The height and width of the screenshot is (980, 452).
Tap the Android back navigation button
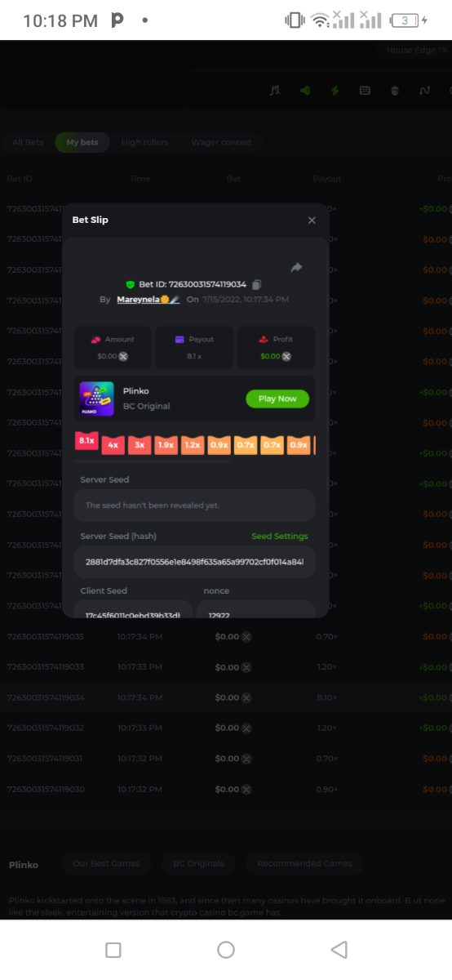click(339, 949)
